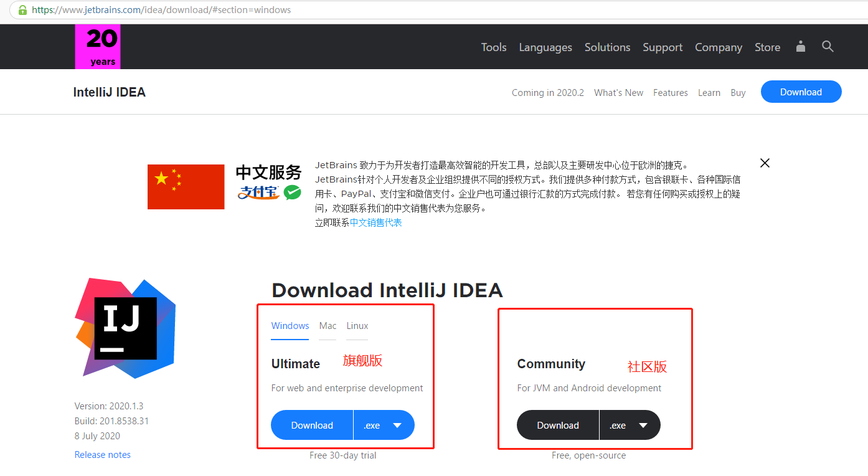Image resolution: width=868 pixels, height=476 pixels.
Task: Click the padlock icon in the address bar
Action: (22, 9)
